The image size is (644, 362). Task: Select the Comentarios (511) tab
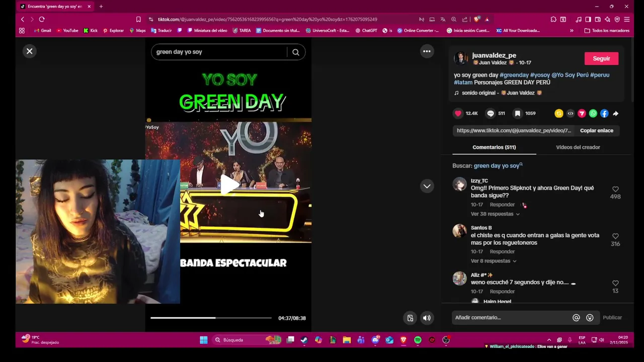[494, 147]
